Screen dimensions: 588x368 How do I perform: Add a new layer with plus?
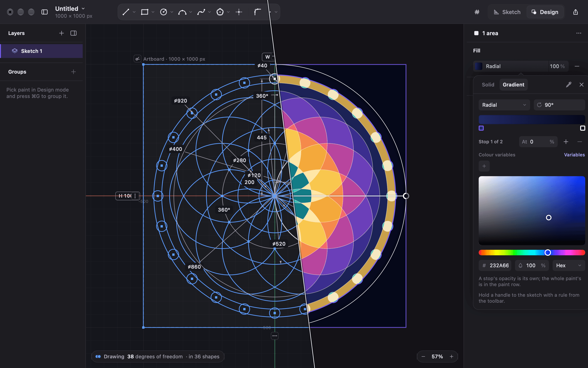pyautogui.click(x=62, y=33)
